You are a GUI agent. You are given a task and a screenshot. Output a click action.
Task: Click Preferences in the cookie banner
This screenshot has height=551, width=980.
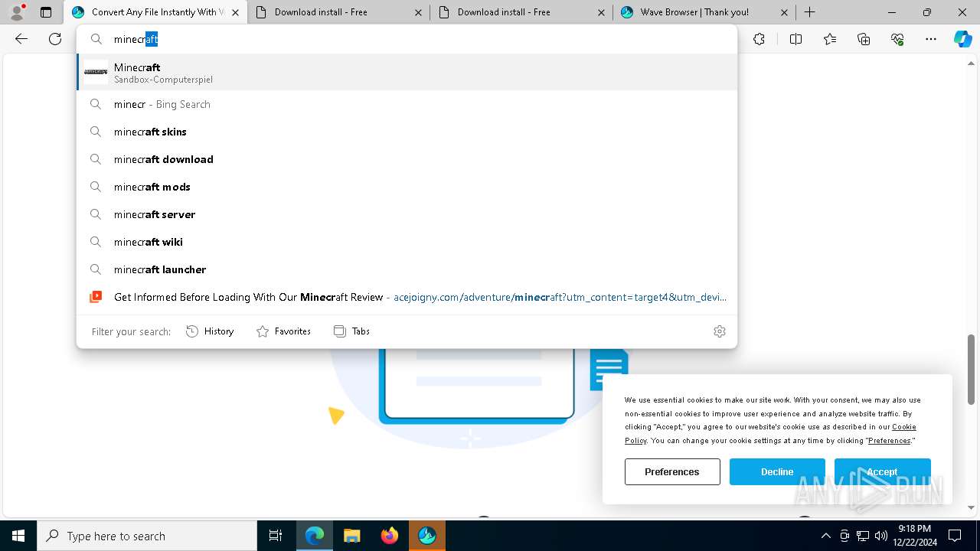pos(672,471)
